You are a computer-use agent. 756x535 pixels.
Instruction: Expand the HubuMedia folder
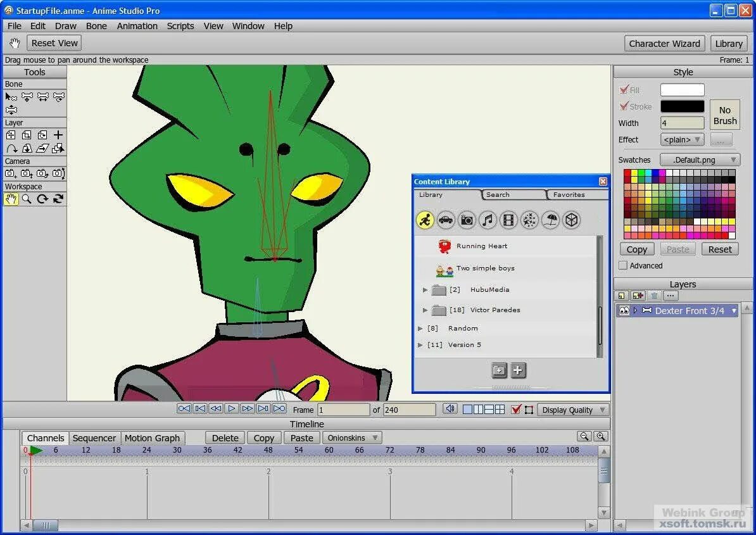coord(425,290)
